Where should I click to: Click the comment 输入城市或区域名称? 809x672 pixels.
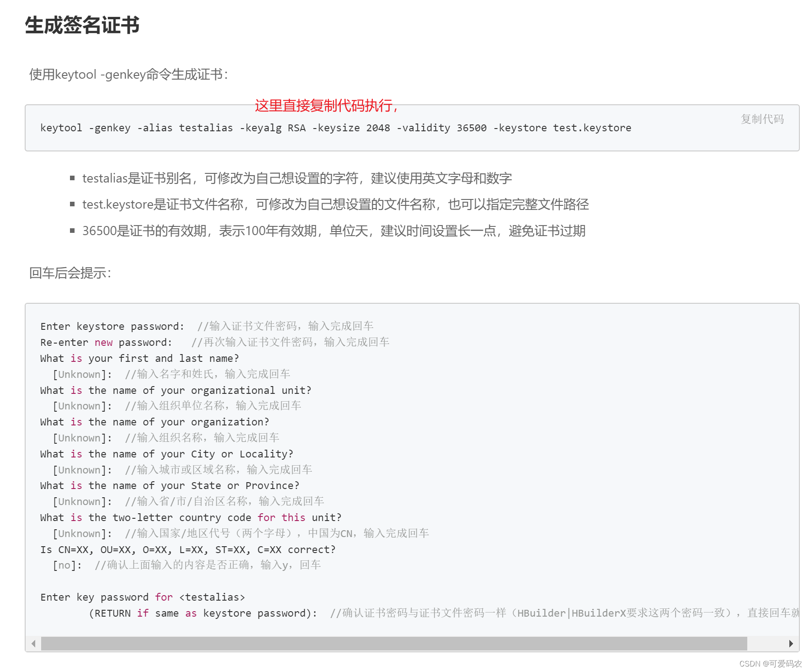pos(219,470)
